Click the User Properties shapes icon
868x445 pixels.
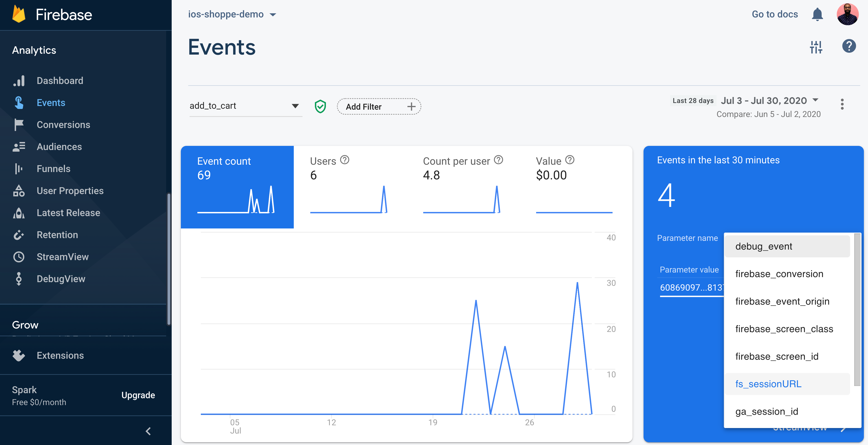pos(19,191)
